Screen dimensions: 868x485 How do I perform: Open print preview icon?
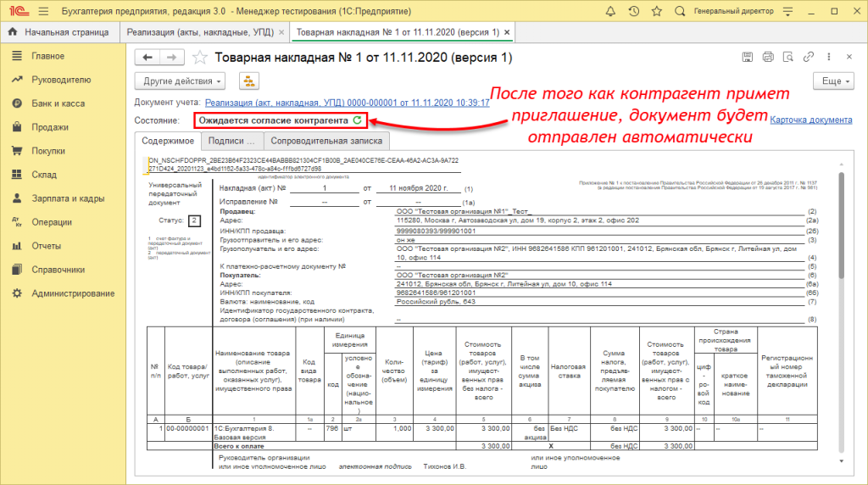click(788, 57)
